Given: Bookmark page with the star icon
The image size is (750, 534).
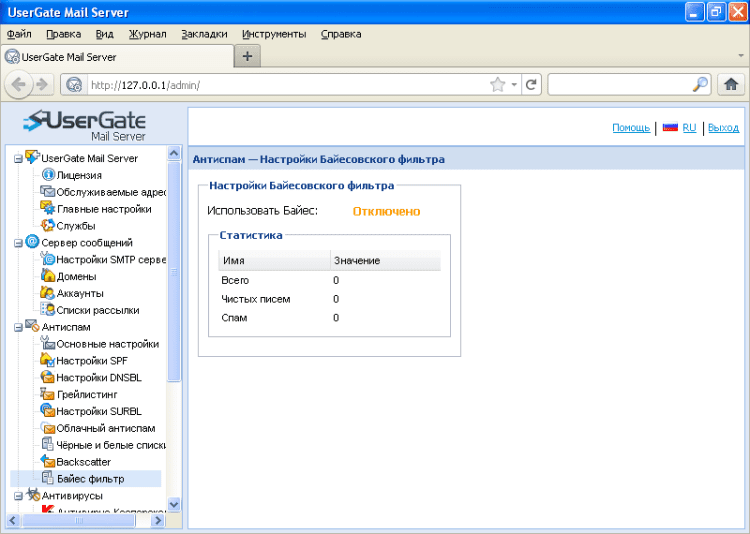Looking at the screenshot, I should tap(497, 85).
